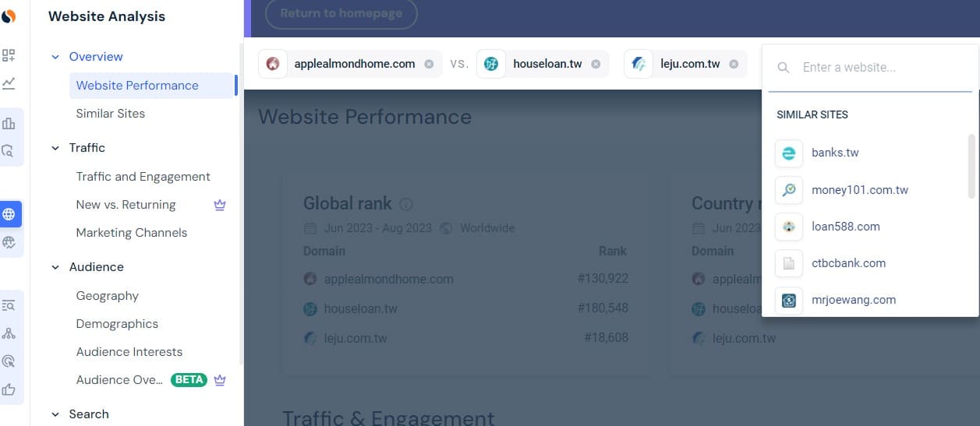Click the banks.tw site icon

click(788, 153)
